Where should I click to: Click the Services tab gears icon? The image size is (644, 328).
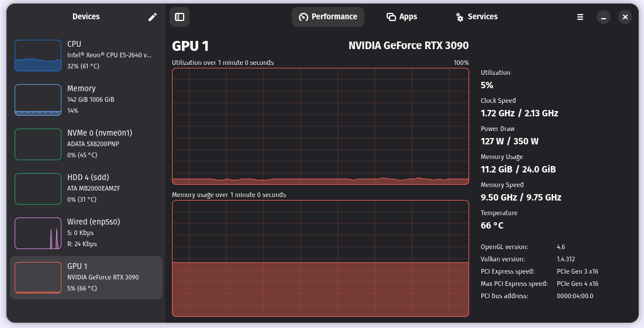[460, 17]
